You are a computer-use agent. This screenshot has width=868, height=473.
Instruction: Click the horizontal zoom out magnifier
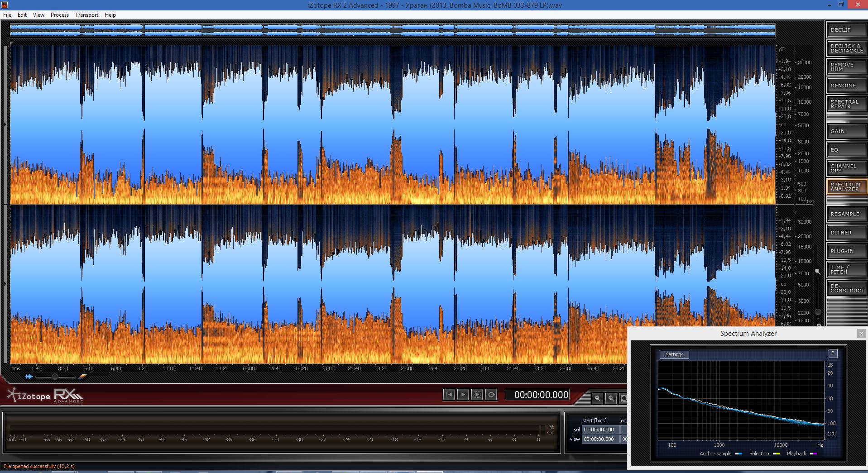(611, 398)
